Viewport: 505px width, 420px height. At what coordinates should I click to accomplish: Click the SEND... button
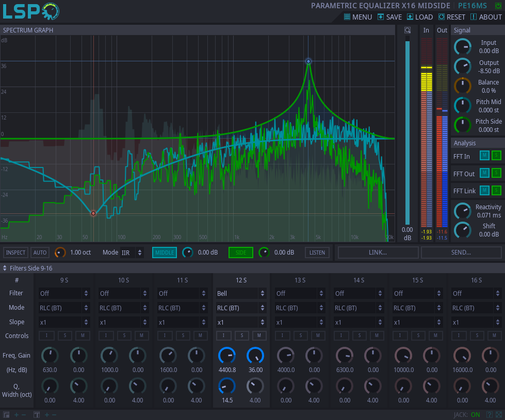[x=461, y=253]
